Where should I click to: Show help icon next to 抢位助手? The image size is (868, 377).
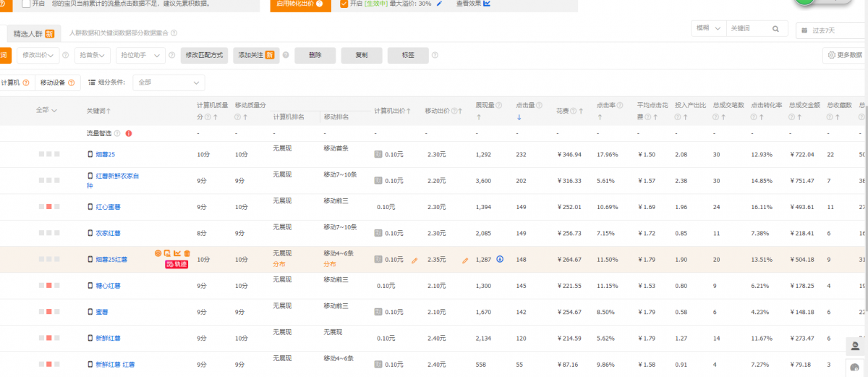click(174, 55)
